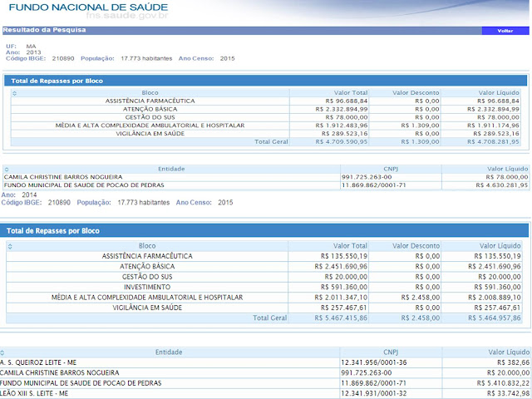Click the Voltar button

point(505,31)
